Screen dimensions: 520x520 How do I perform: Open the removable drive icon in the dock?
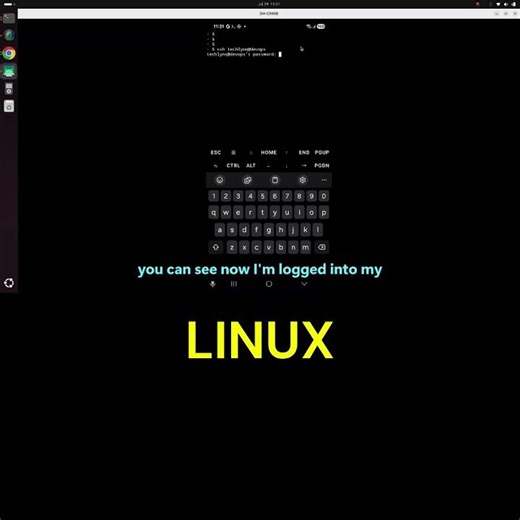point(9,89)
